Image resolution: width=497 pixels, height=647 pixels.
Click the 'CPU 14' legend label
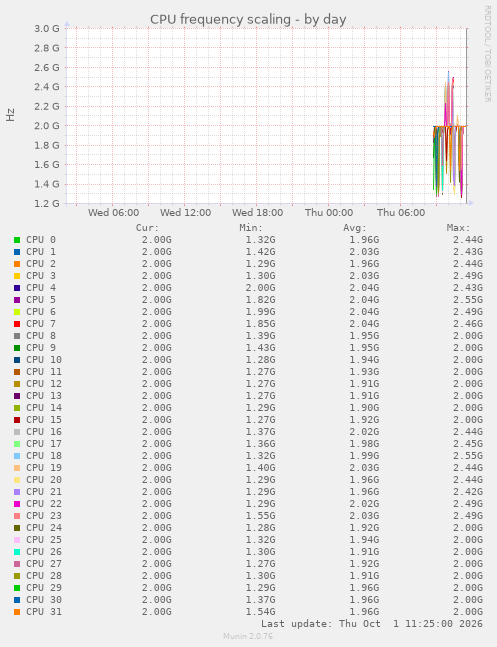pos(44,408)
